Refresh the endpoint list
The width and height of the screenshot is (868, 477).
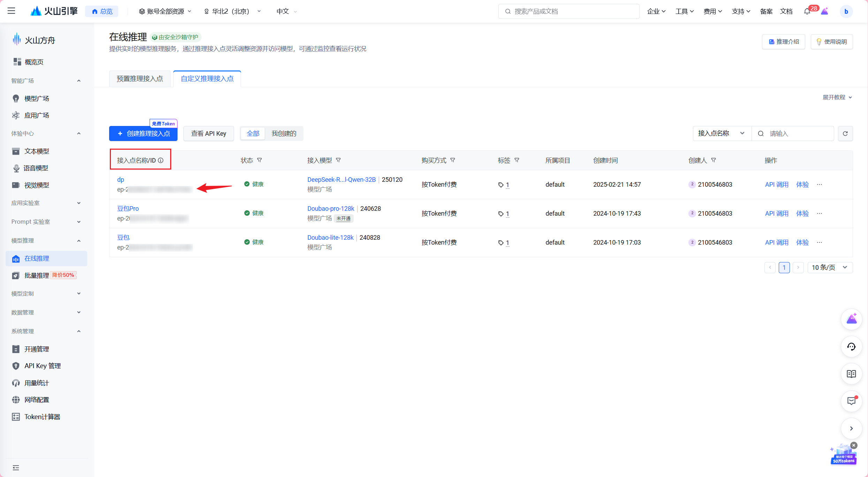(x=845, y=134)
